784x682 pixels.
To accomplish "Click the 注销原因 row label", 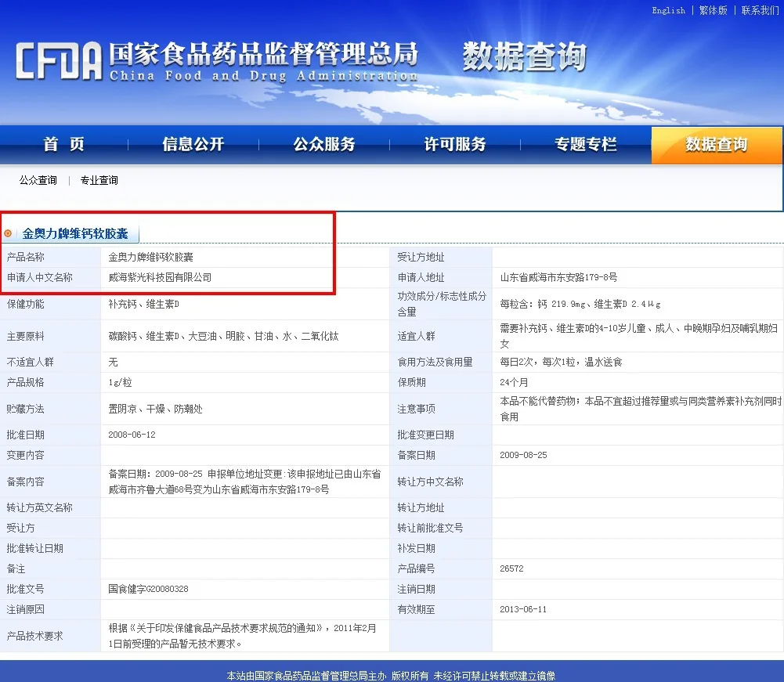I will pyautogui.click(x=26, y=609).
